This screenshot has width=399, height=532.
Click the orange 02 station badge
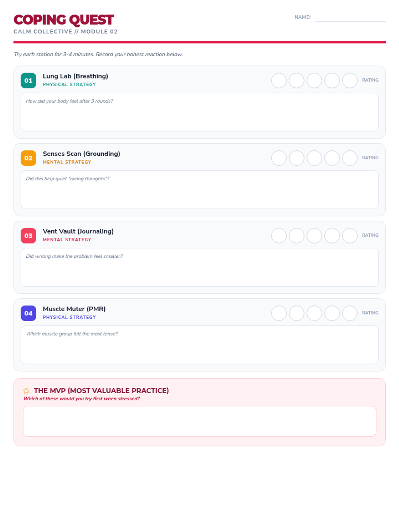pos(28,158)
